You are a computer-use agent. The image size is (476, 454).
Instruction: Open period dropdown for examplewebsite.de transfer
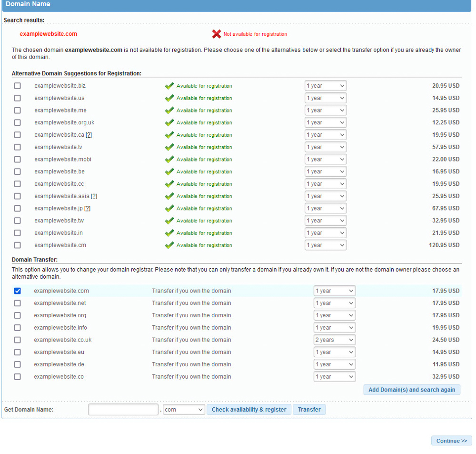pyautogui.click(x=334, y=364)
